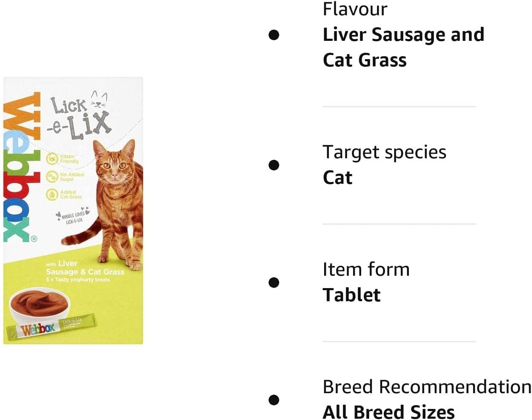Click the All Breed Sizes value
The width and height of the screenshot is (532, 420).
389,411
